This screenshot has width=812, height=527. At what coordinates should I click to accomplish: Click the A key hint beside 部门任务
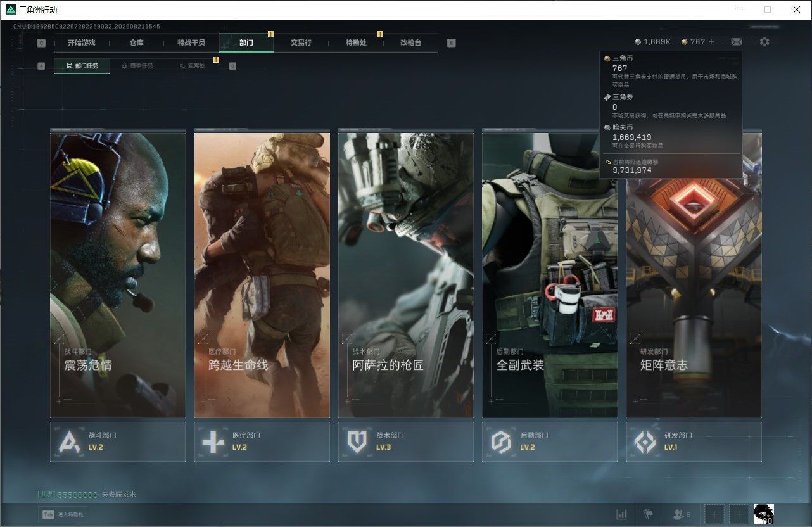[x=41, y=66]
